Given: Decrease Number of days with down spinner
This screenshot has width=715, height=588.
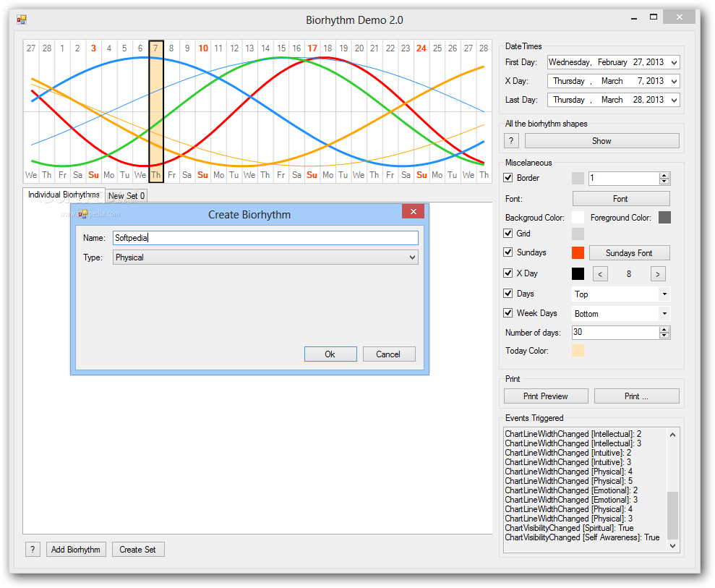Looking at the screenshot, I should pyautogui.click(x=664, y=336).
